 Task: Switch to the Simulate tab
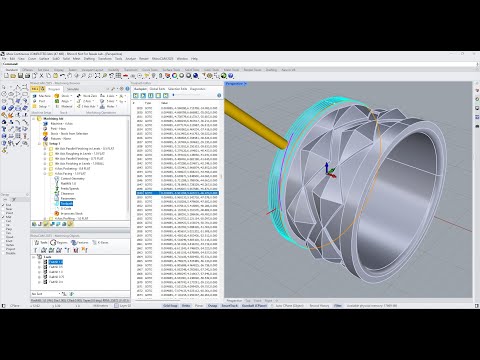[73, 89]
